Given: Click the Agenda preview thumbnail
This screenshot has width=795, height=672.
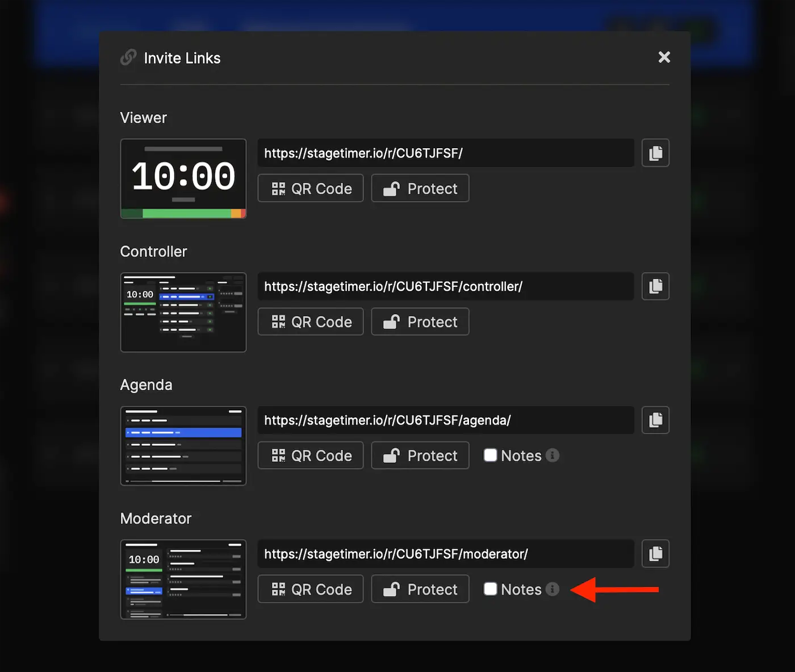Looking at the screenshot, I should [183, 446].
